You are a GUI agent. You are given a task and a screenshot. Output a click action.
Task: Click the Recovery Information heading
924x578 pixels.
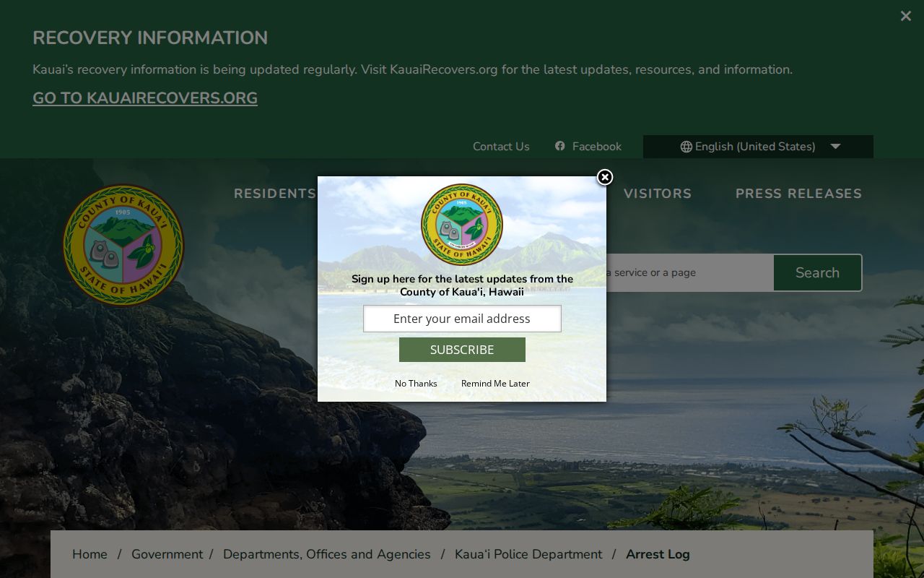[150, 38]
